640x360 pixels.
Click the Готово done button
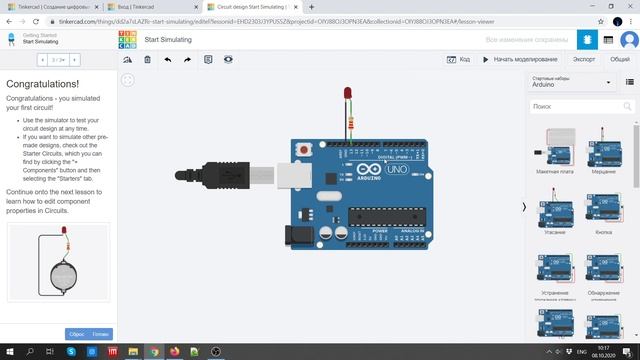[100, 334]
